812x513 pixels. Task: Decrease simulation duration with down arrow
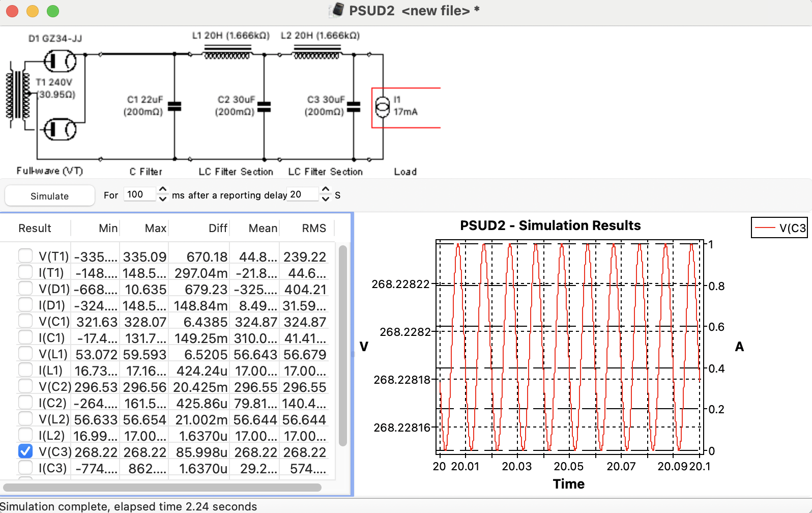click(x=163, y=199)
